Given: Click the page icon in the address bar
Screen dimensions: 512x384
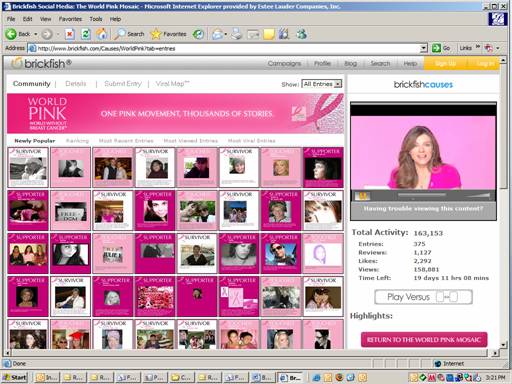Looking at the screenshot, I should (32, 48).
